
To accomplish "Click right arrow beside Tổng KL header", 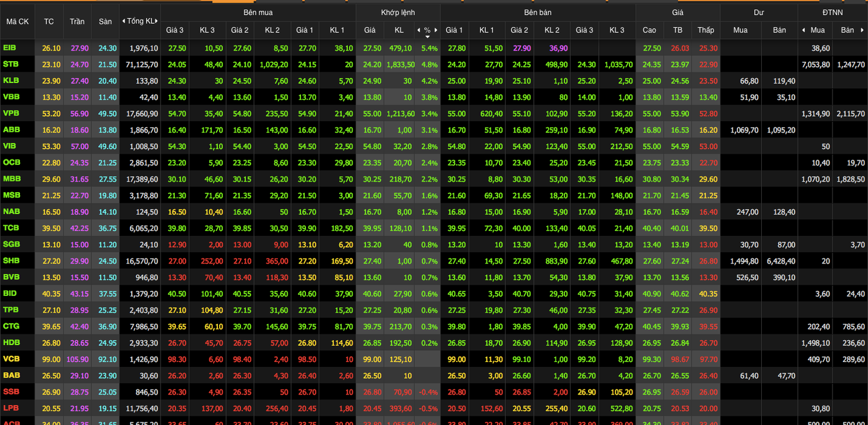I will point(157,21).
